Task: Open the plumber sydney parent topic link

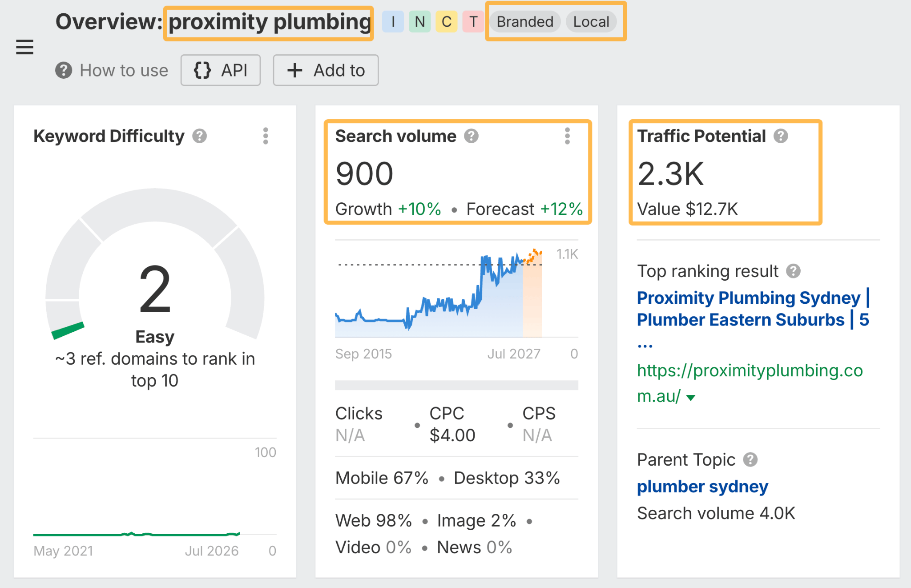Action: [x=702, y=487]
